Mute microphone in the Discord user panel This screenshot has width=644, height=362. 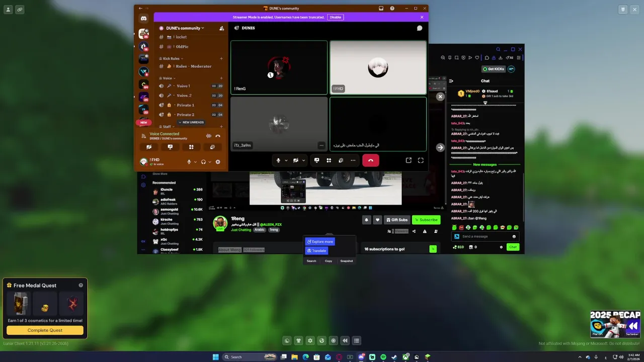pos(189,162)
